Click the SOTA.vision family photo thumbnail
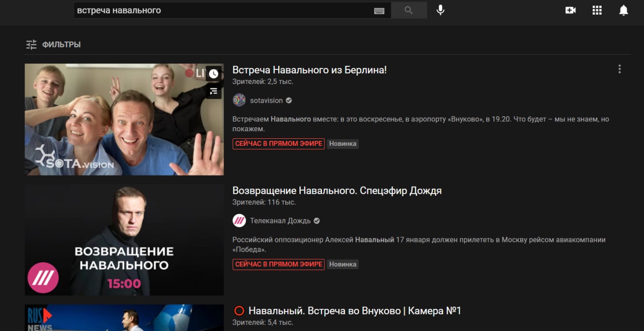 pyautogui.click(x=124, y=119)
